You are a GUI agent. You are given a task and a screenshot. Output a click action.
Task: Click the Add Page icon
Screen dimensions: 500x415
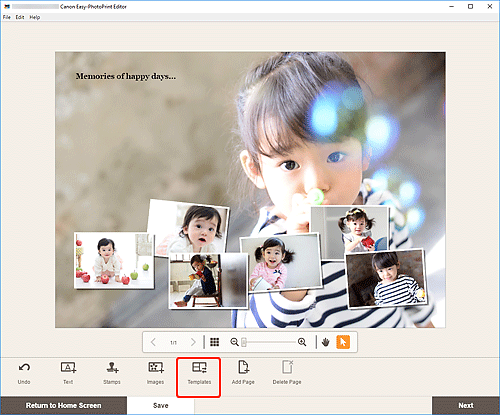243,367
